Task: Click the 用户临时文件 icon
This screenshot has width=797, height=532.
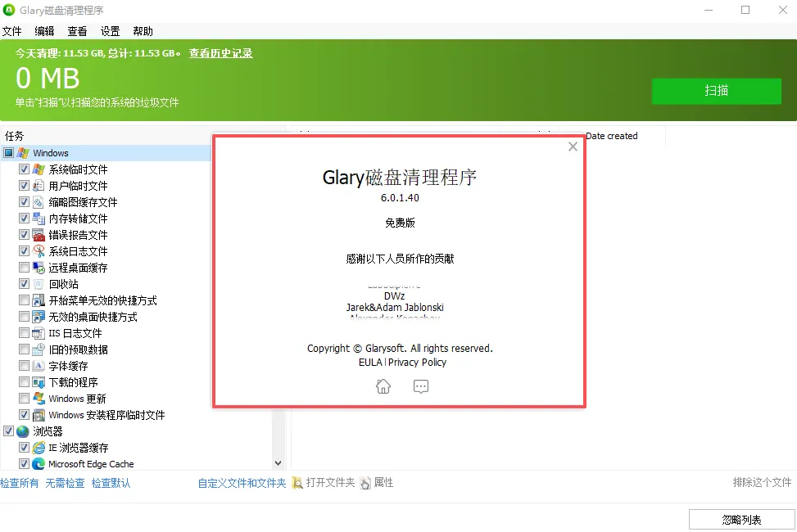Action: point(38,186)
